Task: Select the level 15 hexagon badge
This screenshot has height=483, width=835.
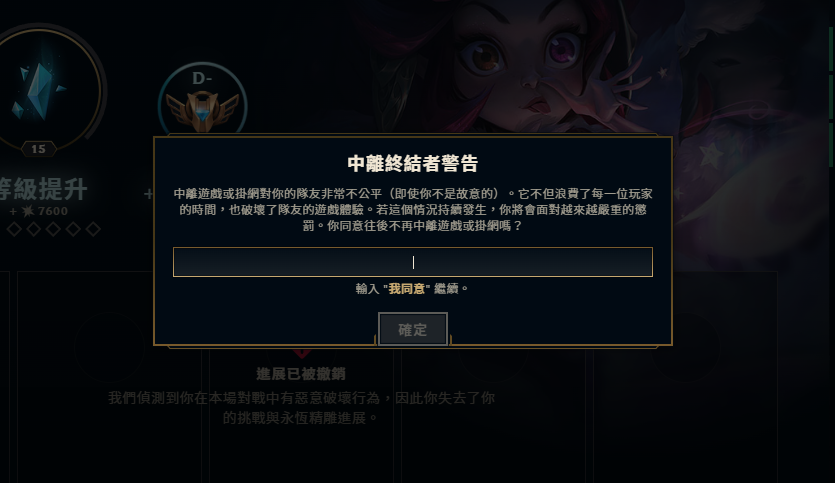Action: [x=38, y=149]
